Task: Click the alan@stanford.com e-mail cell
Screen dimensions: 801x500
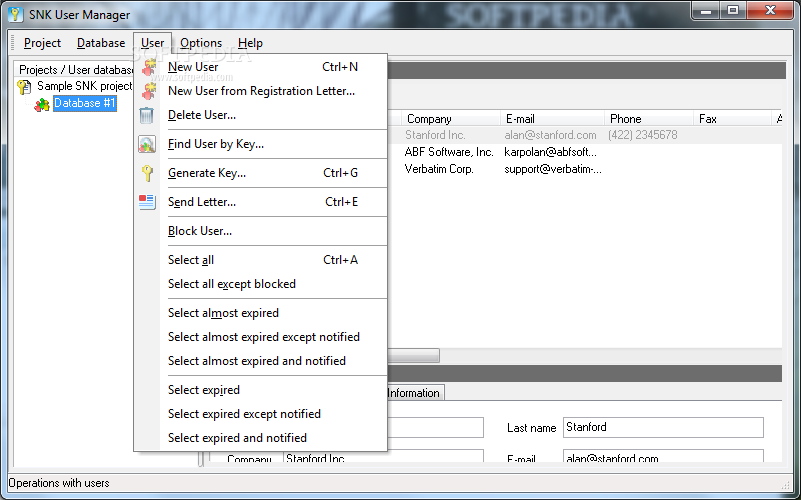Action: pyautogui.click(x=550, y=135)
